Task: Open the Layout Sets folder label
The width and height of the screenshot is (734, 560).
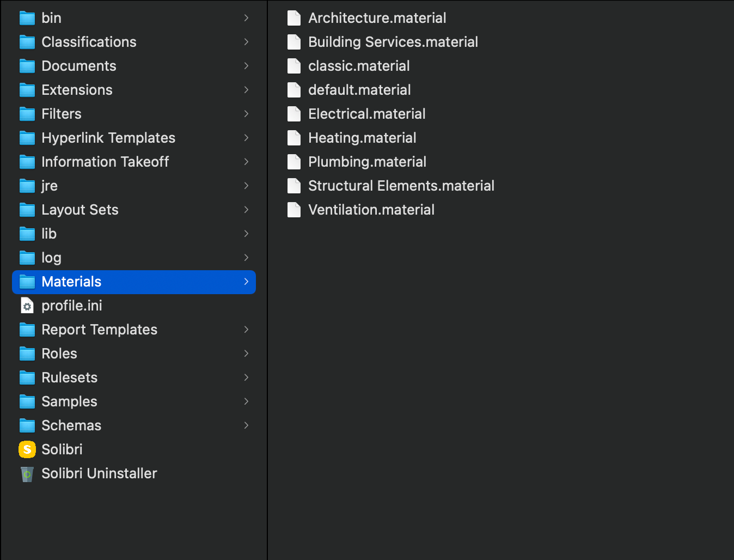Action: click(x=80, y=210)
